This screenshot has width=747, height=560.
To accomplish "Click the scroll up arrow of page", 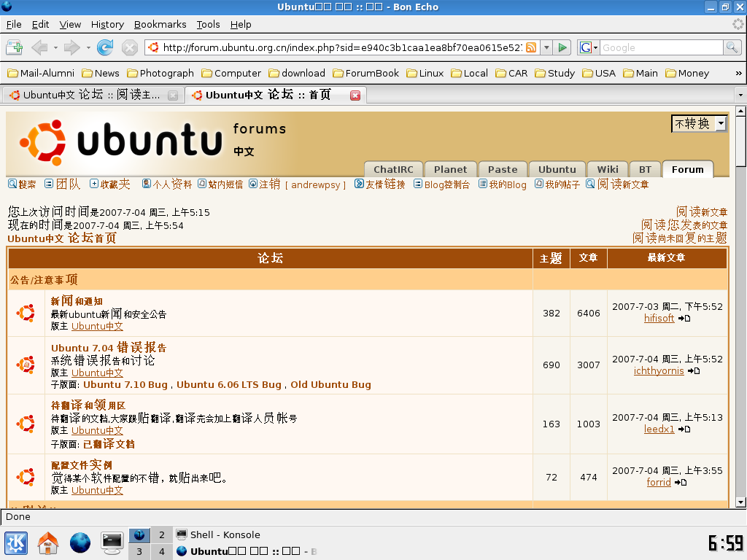I will [740, 112].
